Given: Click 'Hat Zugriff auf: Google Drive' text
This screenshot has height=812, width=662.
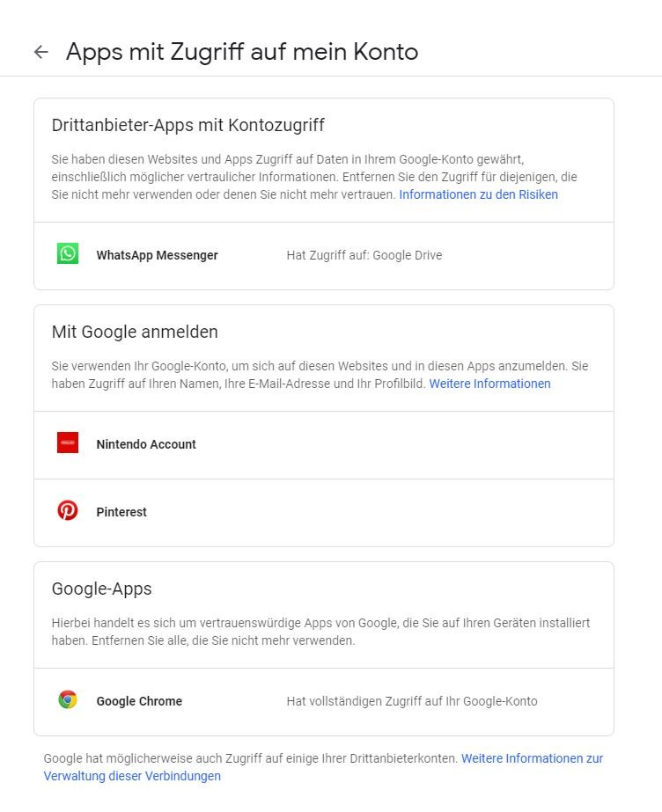Looking at the screenshot, I should coord(364,255).
